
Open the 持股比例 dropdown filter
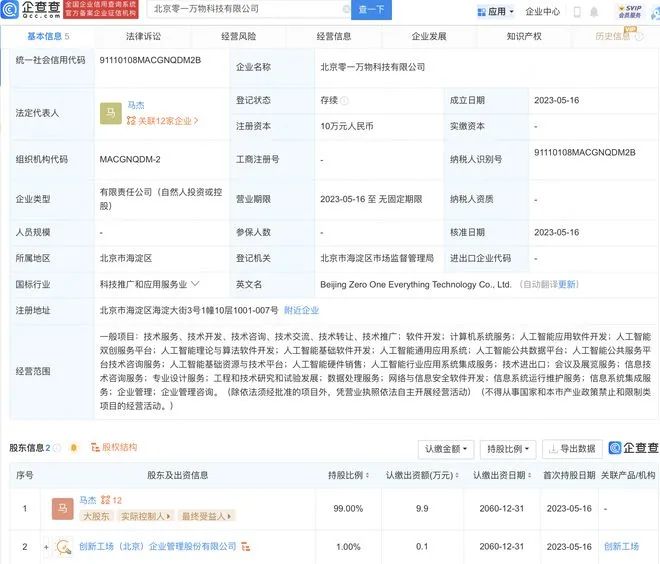[508, 449]
